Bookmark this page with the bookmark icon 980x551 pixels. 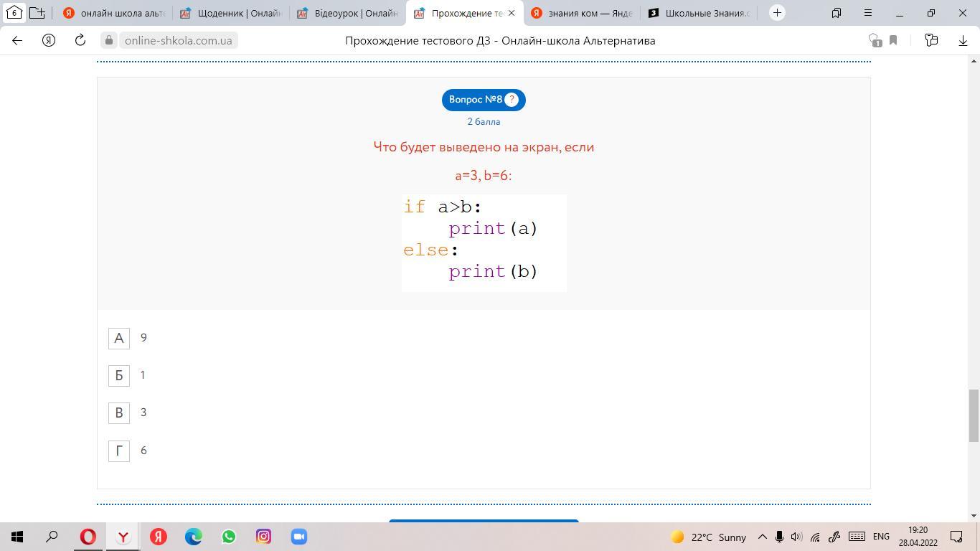click(893, 41)
